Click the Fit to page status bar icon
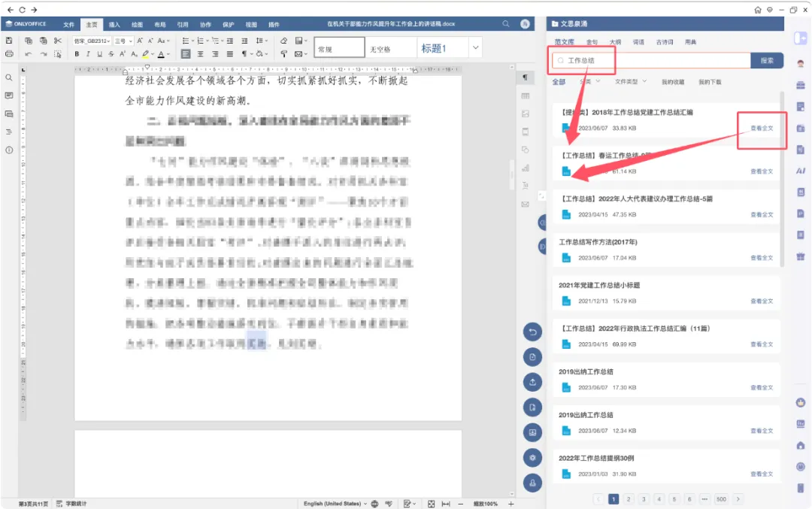The height and width of the screenshot is (509, 812). [x=431, y=503]
